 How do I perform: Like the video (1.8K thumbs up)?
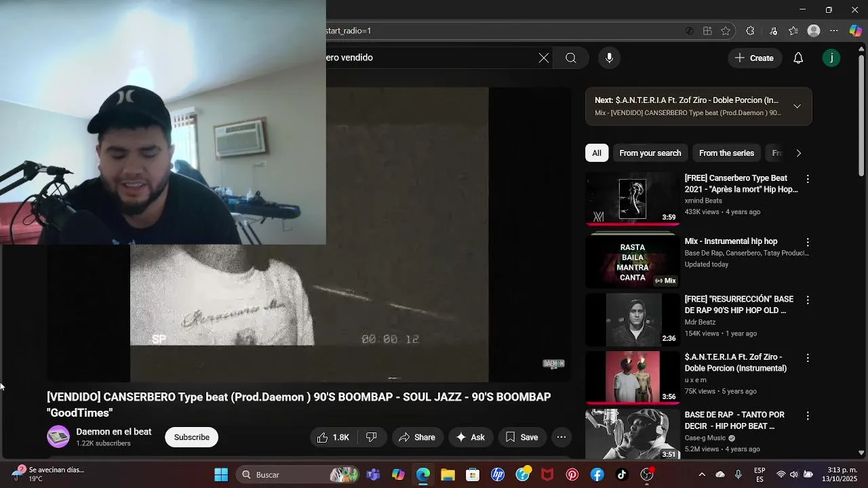click(x=333, y=437)
